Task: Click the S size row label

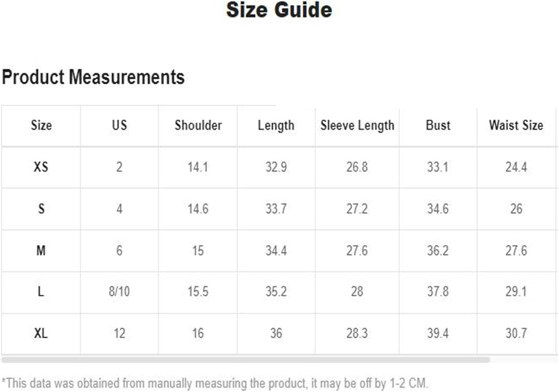Action: tap(41, 209)
